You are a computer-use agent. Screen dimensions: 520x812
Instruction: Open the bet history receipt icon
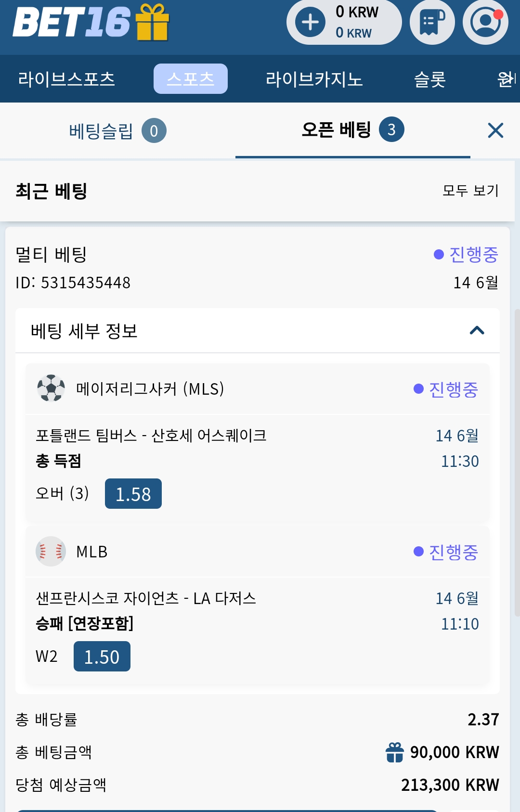coord(432,22)
